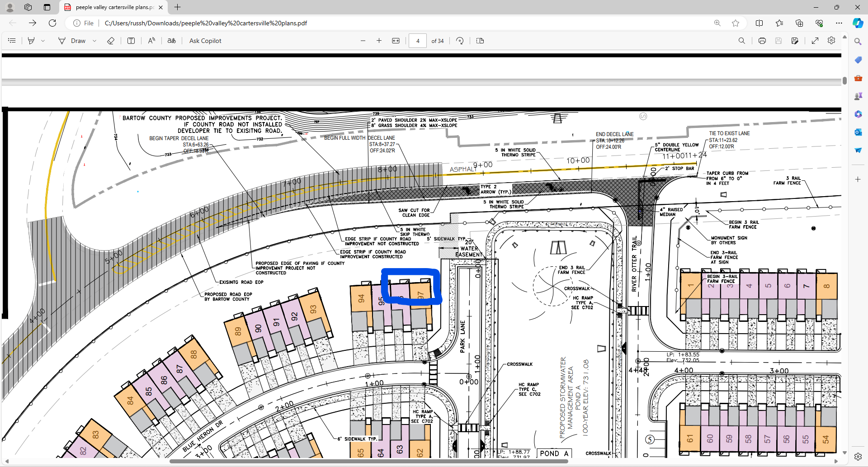Image resolution: width=868 pixels, height=467 pixels.
Task: Start Read aloud
Action: [x=151, y=41]
